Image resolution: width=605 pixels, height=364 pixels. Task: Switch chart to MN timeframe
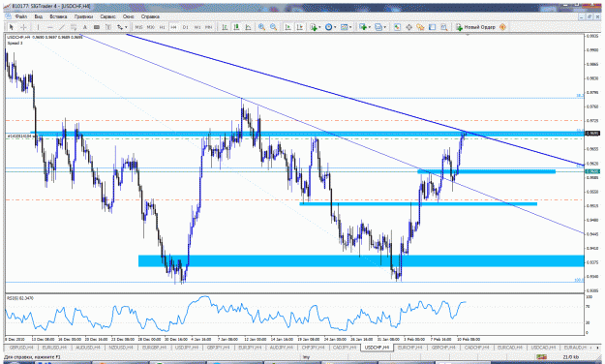pos(208,27)
